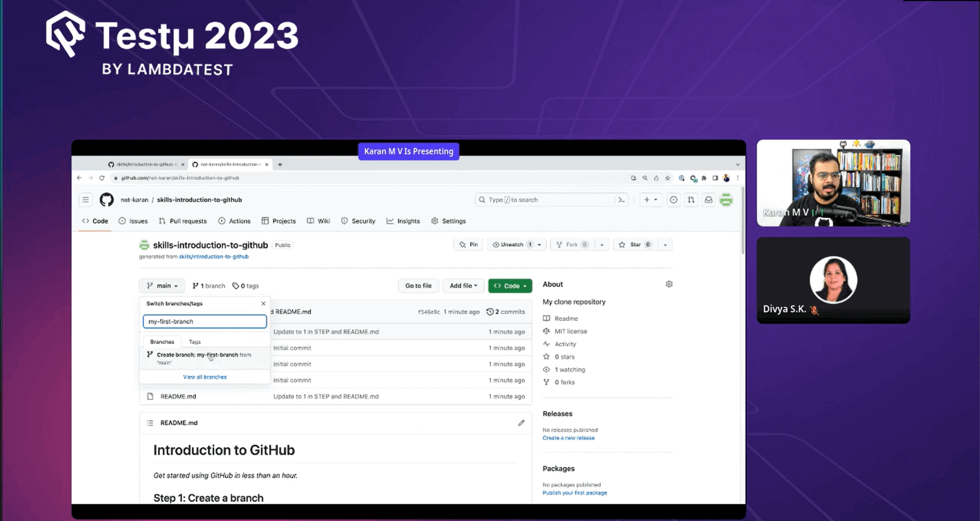Pin the repository to profile
Image resolution: width=980 pixels, height=521 pixels.
469,245
